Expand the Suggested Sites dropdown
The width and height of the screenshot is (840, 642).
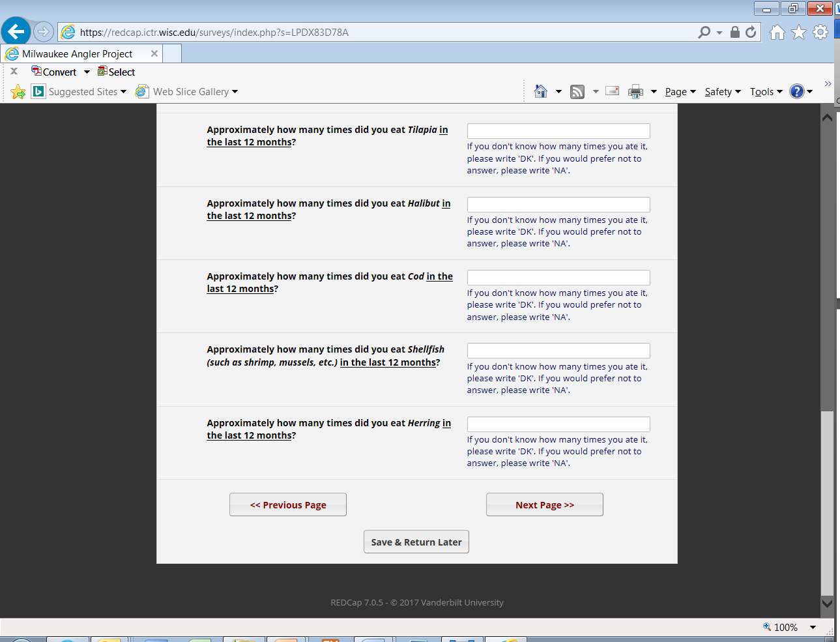point(123,92)
